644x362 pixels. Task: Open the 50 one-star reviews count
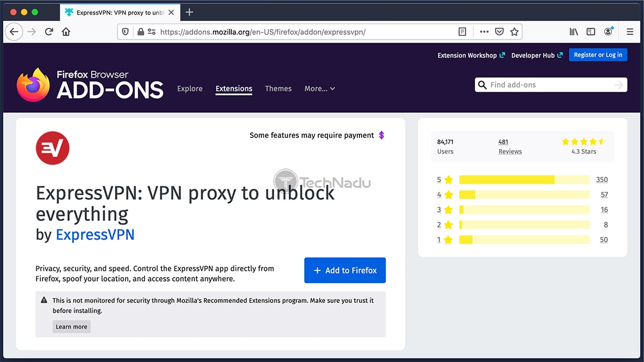[604, 240]
